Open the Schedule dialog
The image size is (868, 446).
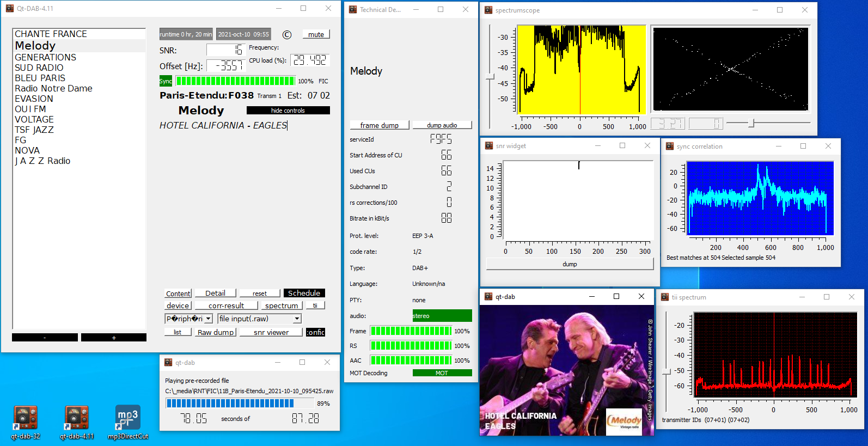coord(304,294)
